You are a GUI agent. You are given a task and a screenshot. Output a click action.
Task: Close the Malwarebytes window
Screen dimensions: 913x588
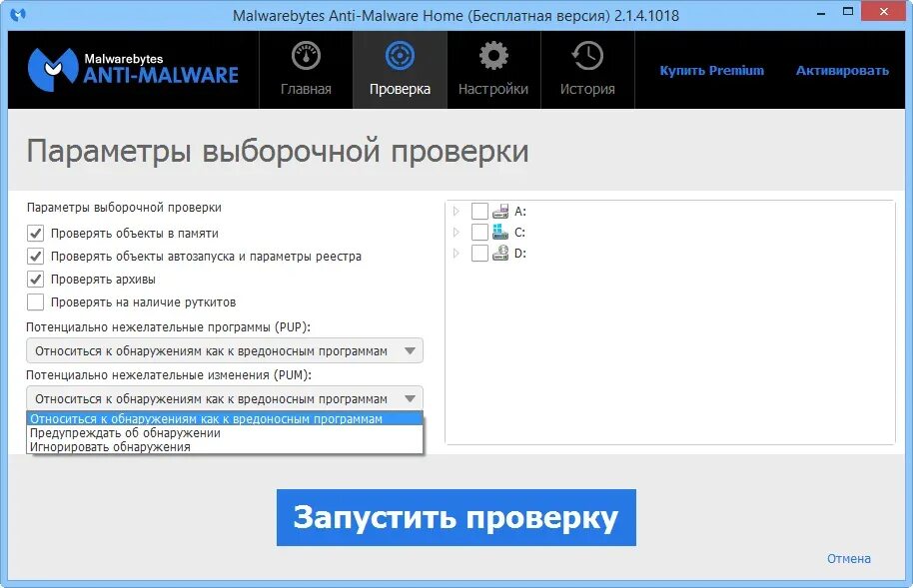(884, 12)
